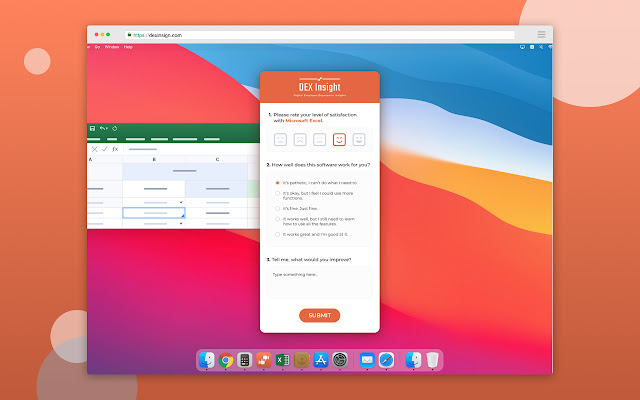The image size is (640, 400).
Task: Select the highlighted orange smiling face rating
Action: [339, 140]
